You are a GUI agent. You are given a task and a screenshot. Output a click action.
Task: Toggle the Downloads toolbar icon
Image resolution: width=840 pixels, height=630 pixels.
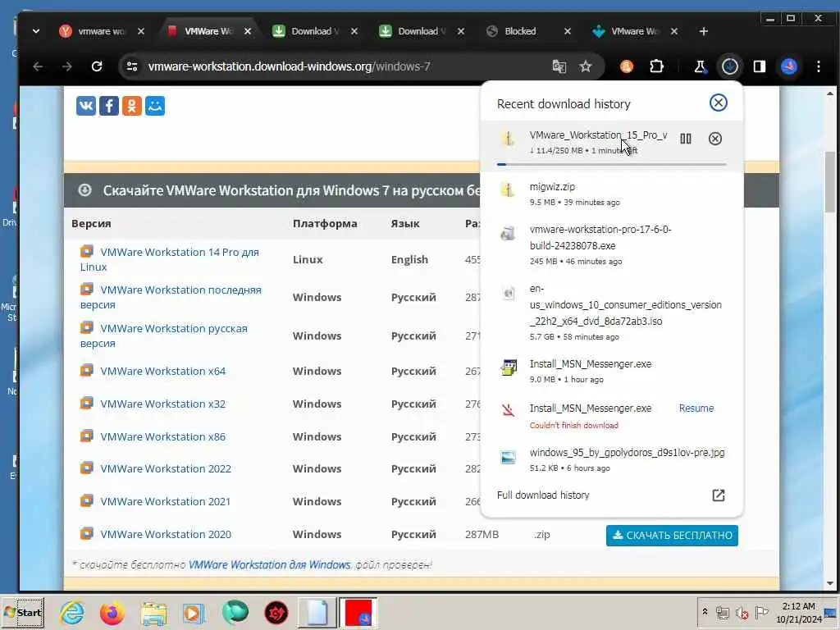[729, 66]
